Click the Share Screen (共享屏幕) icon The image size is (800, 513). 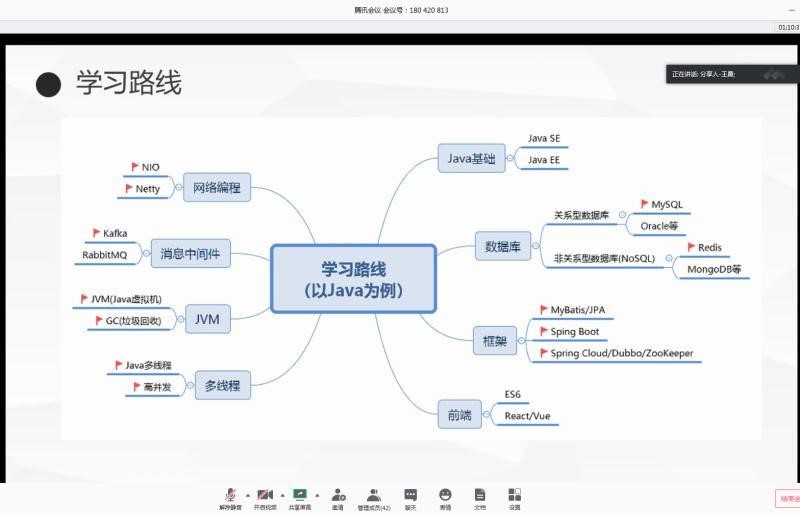[299, 496]
